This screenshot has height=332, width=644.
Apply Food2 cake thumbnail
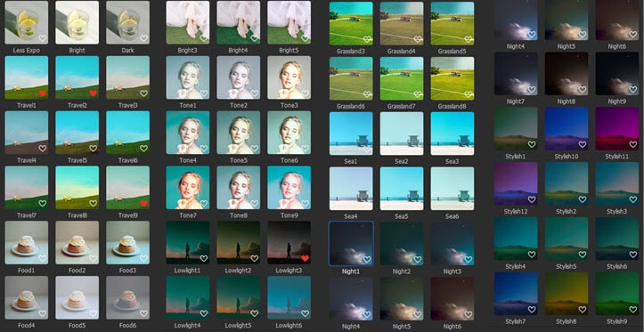click(x=77, y=242)
